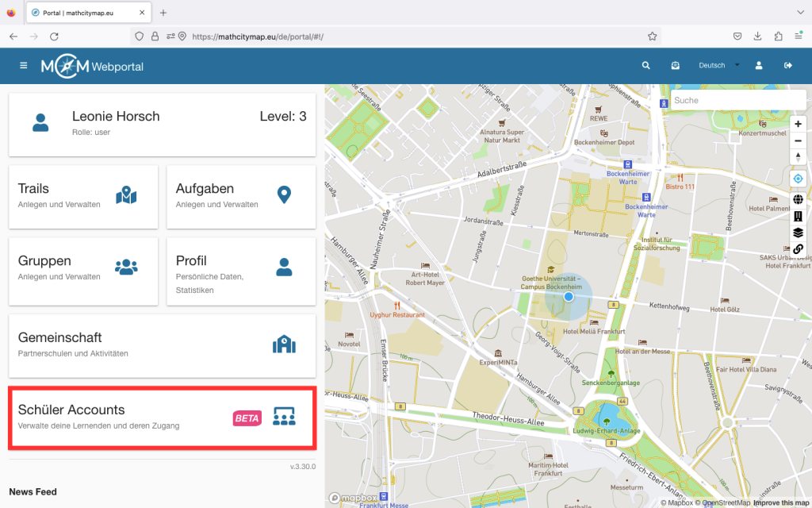
Task: Open the map layers selector
Action: pos(798,233)
